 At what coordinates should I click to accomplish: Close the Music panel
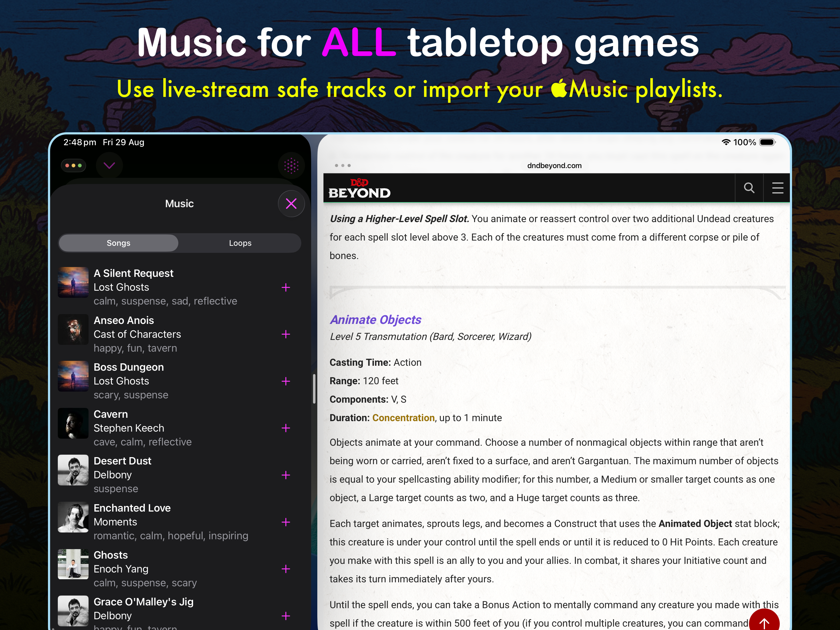pos(291,204)
